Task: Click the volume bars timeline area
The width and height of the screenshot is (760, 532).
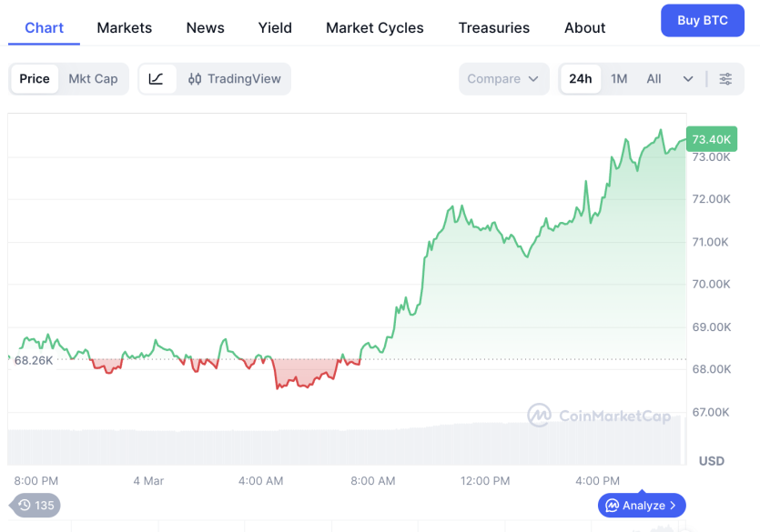Action: pyautogui.click(x=346, y=446)
